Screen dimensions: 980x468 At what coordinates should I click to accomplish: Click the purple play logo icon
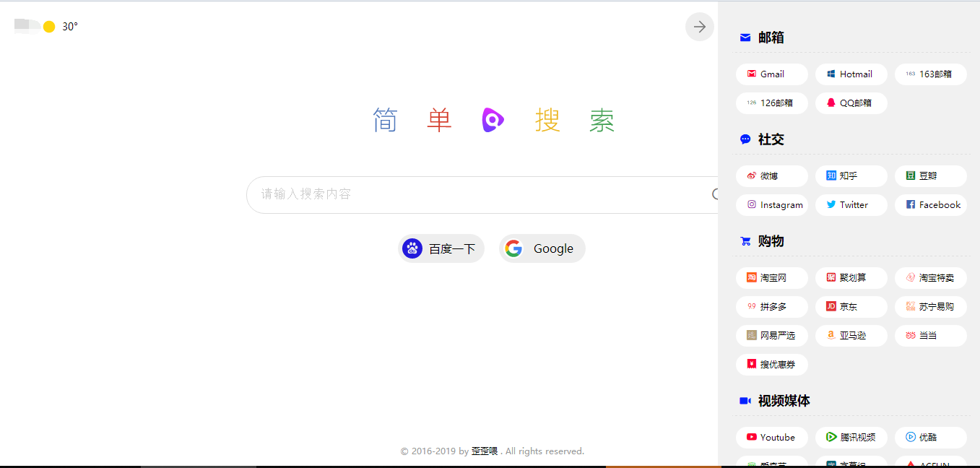[x=493, y=120]
